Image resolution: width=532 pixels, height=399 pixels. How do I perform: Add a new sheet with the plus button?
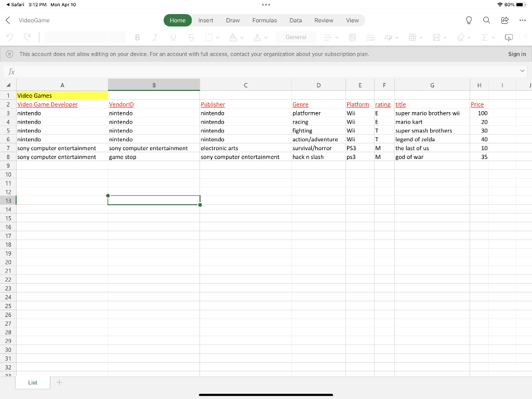click(59, 382)
